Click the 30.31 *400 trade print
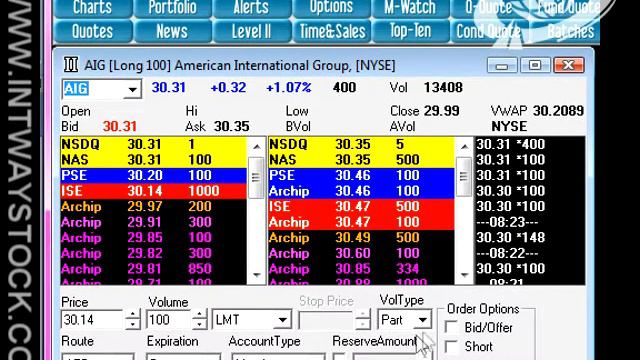This screenshot has height=360, width=640. (x=511, y=144)
